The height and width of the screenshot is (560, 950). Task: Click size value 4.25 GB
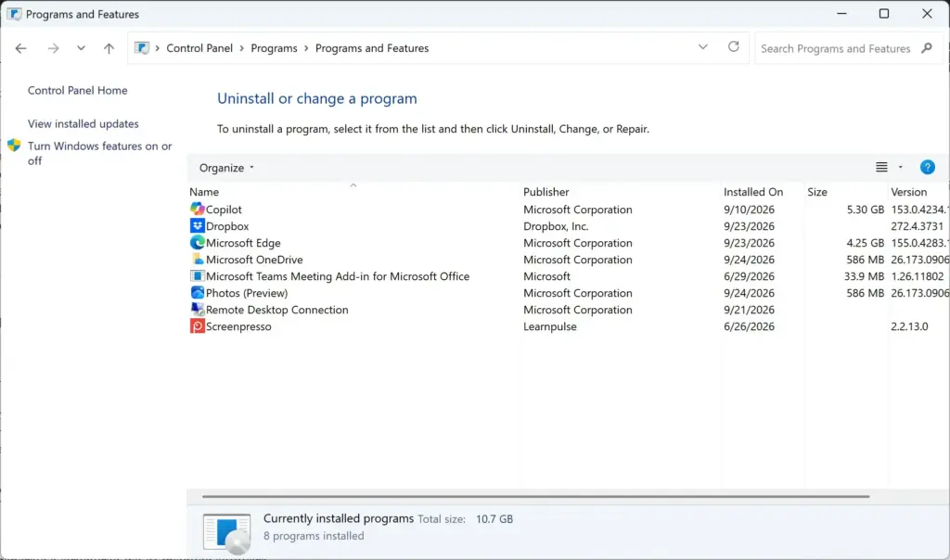click(x=866, y=243)
